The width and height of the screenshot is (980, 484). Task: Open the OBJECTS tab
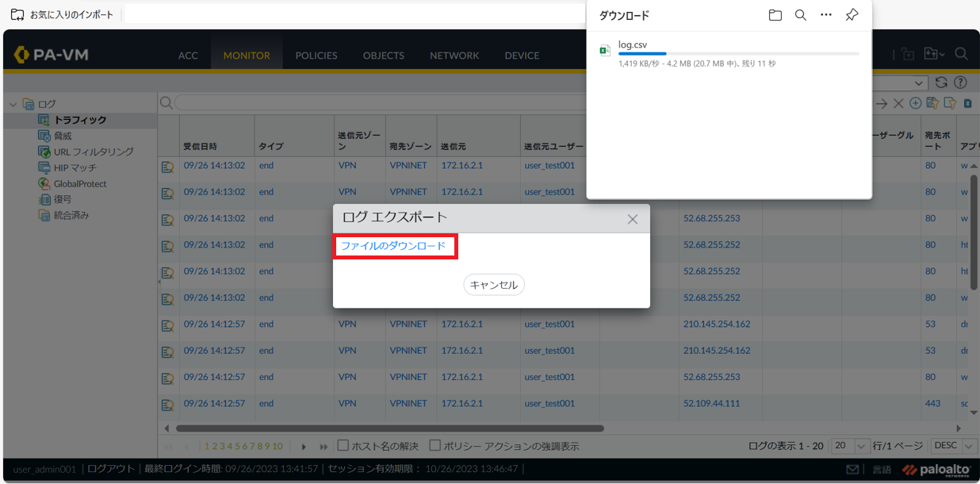click(x=384, y=56)
